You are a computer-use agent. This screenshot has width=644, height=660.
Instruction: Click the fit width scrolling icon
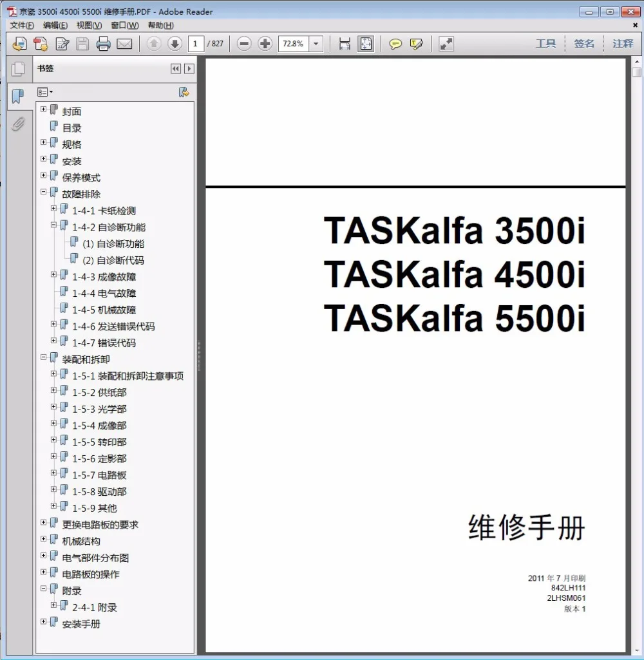[345, 44]
